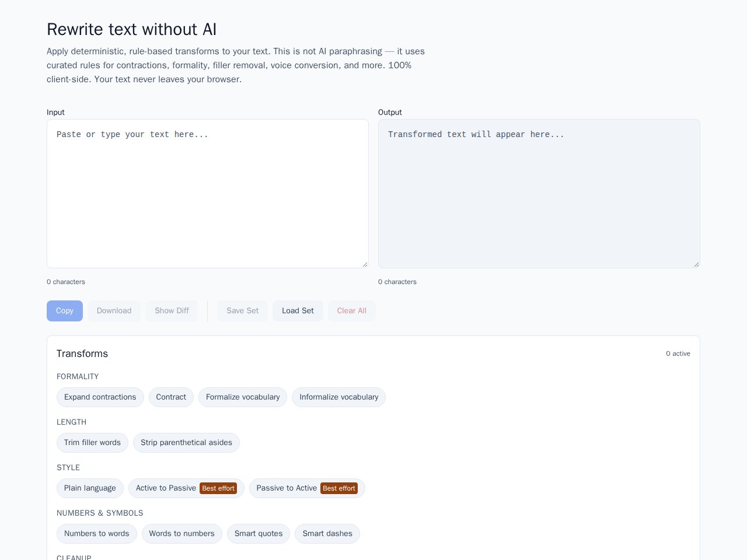Enable Informalize vocabulary transform
Screen dimensions: 747x560
click(x=339, y=397)
